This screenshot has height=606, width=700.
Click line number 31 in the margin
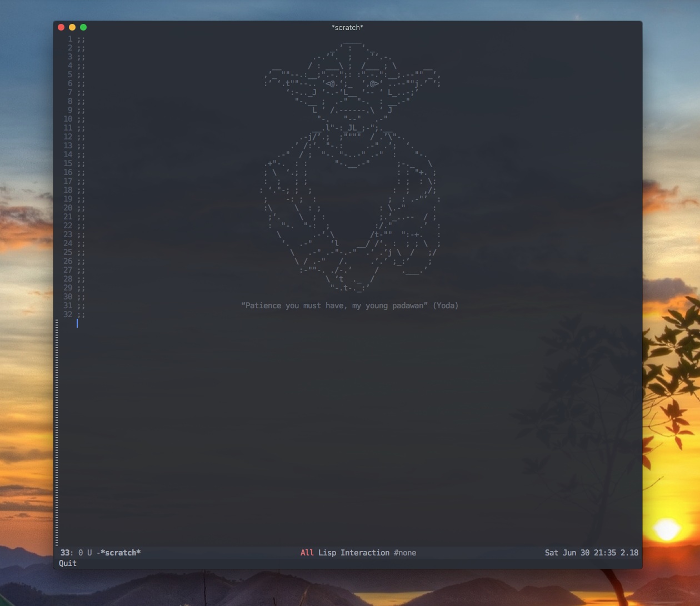pyautogui.click(x=68, y=305)
